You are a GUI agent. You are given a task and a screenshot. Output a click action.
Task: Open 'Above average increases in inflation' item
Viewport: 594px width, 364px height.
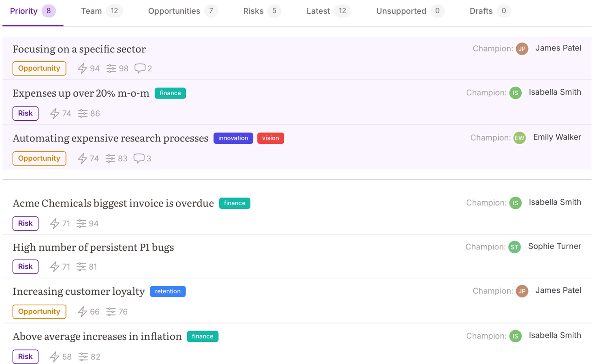97,337
